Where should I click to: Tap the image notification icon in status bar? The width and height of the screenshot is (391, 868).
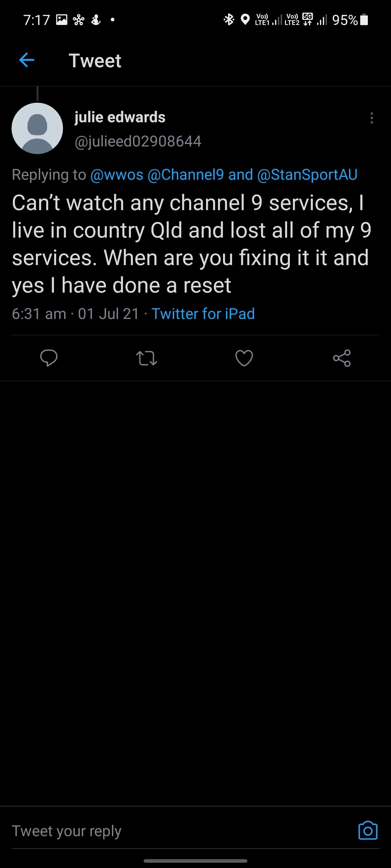[x=62, y=20]
